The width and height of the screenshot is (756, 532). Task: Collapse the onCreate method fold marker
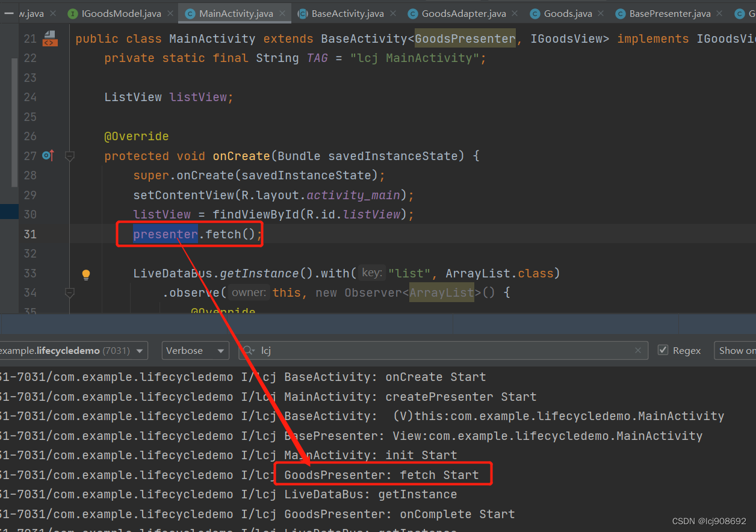pyautogui.click(x=69, y=156)
